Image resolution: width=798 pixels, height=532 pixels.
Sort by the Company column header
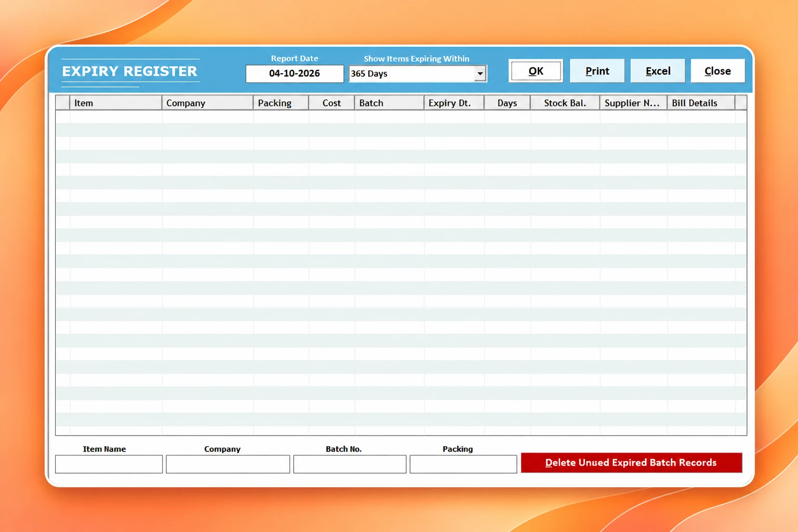(208, 103)
